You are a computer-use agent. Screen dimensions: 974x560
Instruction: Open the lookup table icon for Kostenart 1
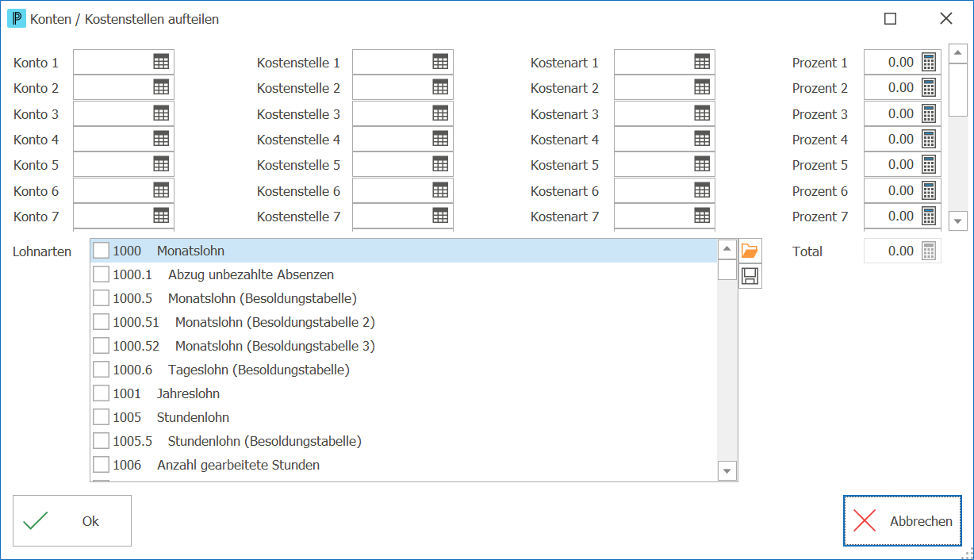click(x=702, y=62)
